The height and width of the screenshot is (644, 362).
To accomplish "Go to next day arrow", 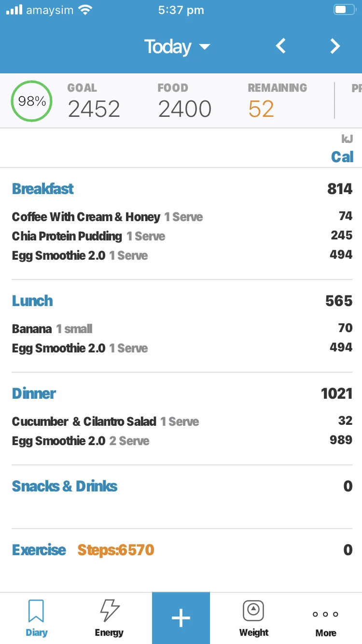I will click(335, 46).
